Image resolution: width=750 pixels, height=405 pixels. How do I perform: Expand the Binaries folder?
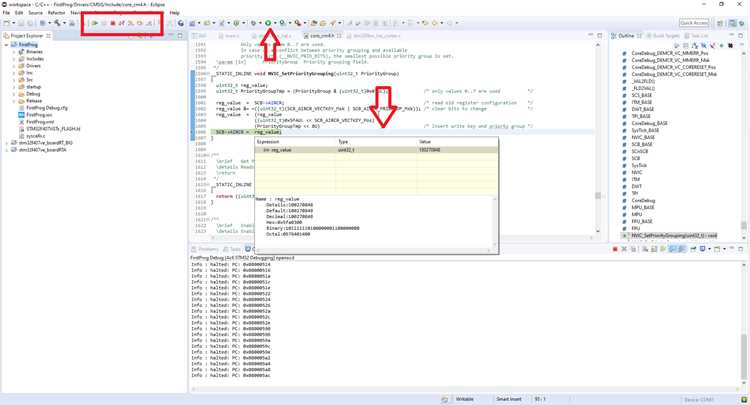tap(14, 52)
